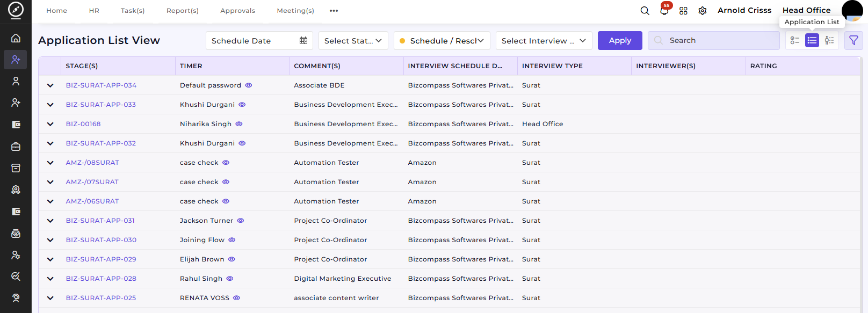Select the highlighted add-person sidebar icon
Screen dimensions: 868x313
16,60
